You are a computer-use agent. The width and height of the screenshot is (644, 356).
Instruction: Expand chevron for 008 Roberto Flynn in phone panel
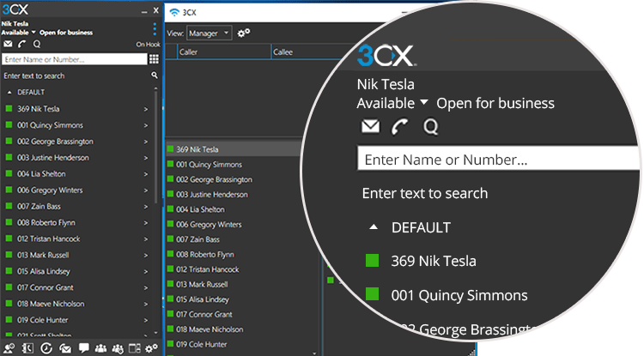point(146,223)
